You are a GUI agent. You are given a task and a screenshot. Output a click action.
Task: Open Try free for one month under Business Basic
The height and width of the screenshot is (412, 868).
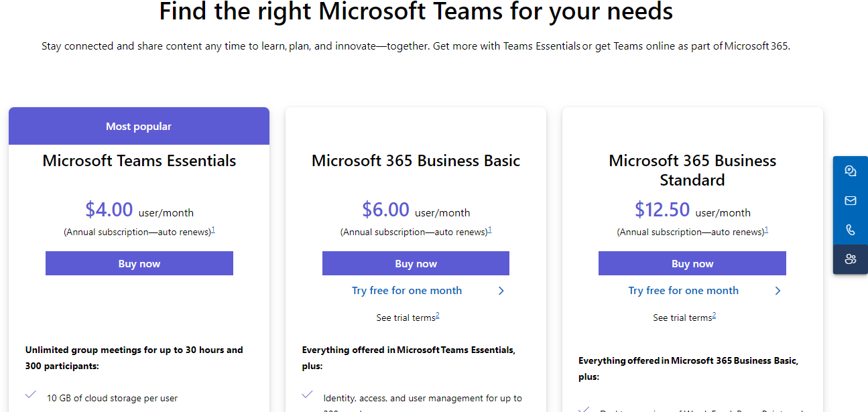407,290
